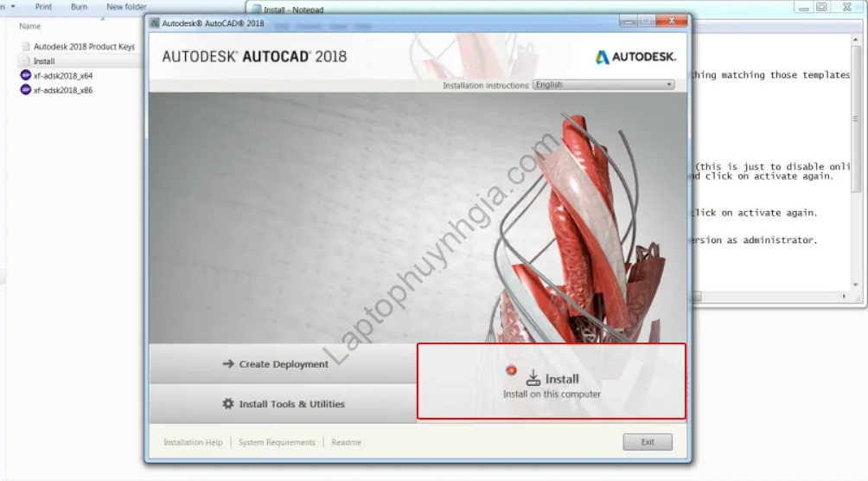Screen dimensions: 868x481
Task: Click Print in Explorer toolbar
Action: 43,7
